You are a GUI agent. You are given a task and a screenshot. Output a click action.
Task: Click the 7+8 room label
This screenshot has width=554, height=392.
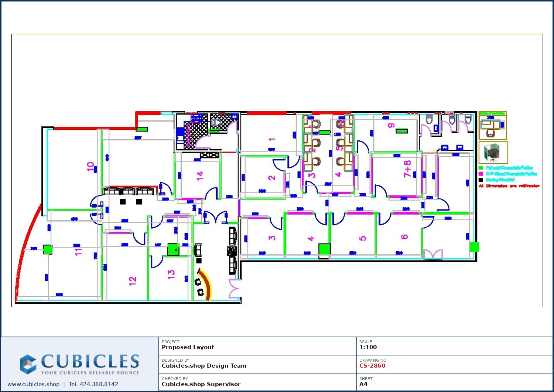pos(407,169)
